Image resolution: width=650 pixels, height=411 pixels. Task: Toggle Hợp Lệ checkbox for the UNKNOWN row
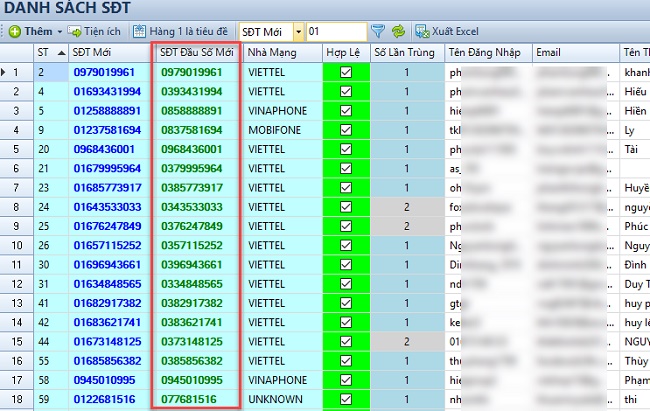[x=346, y=400]
